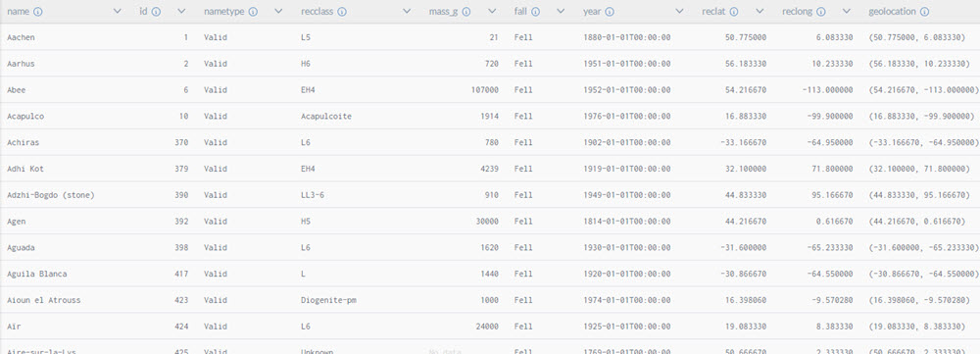This screenshot has height=354, width=980.
Task: Expand reclat column options chevron
Action: (x=759, y=11)
